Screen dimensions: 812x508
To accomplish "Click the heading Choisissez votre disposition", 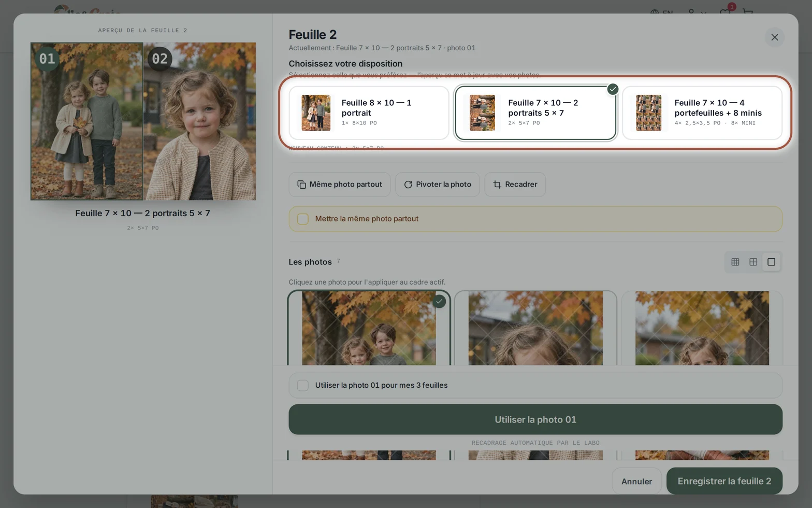I will [345, 64].
